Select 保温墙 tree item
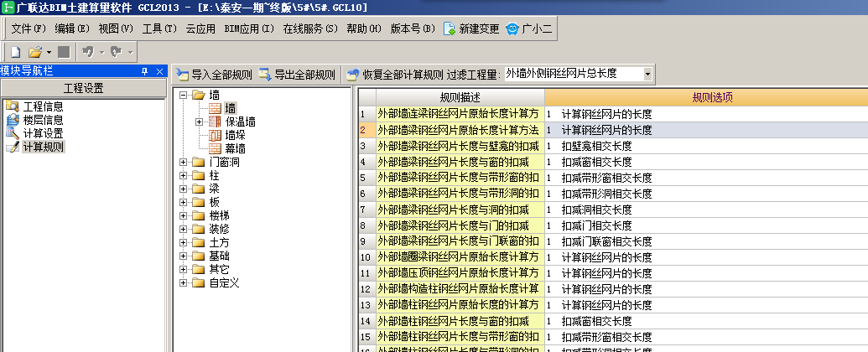This screenshot has height=352, width=868. (x=240, y=122)
